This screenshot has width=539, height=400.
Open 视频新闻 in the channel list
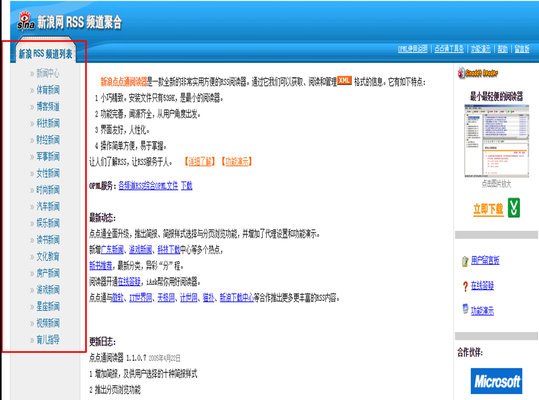48,323
